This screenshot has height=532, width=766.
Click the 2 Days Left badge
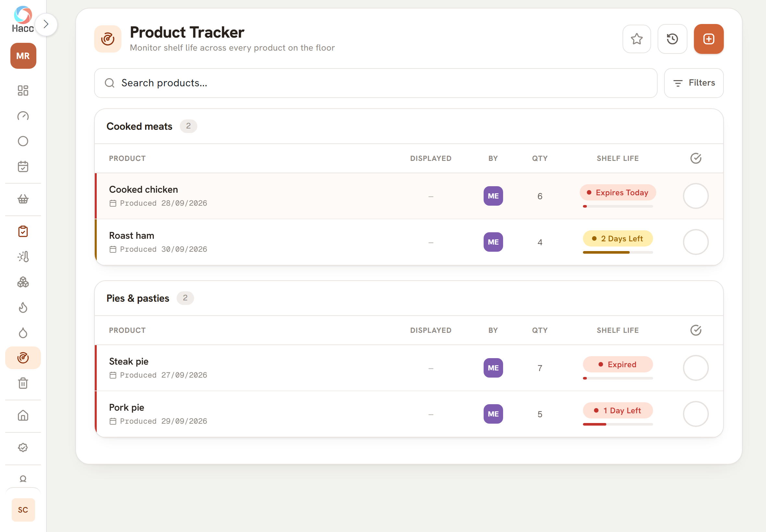tap(618, 239)
